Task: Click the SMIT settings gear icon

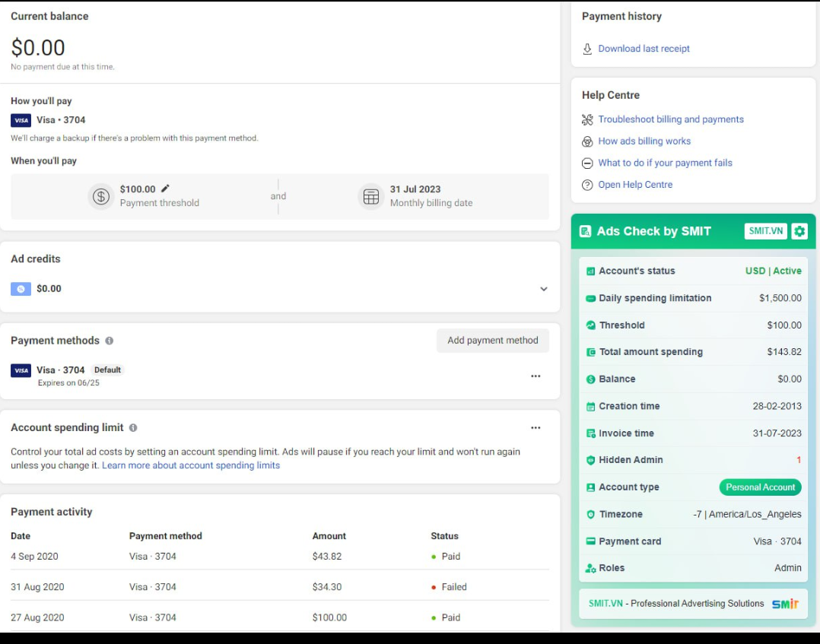Action: 799,231
